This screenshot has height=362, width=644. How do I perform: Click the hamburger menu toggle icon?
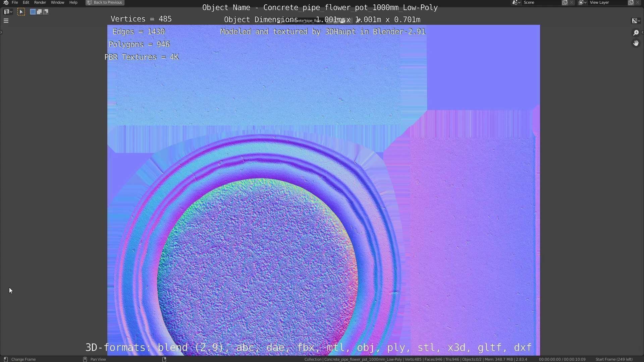6,21
